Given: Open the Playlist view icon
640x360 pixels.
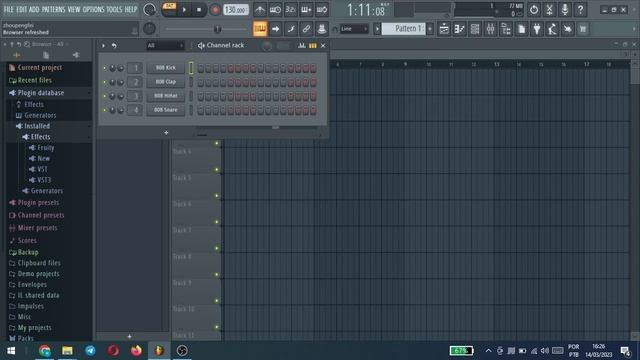Looking at the screenshot, I should coord(444,29).
